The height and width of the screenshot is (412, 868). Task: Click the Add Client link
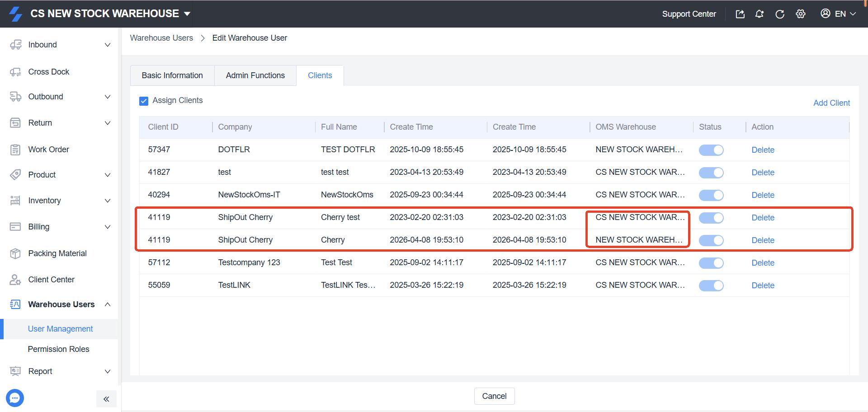tap(831, 103)
